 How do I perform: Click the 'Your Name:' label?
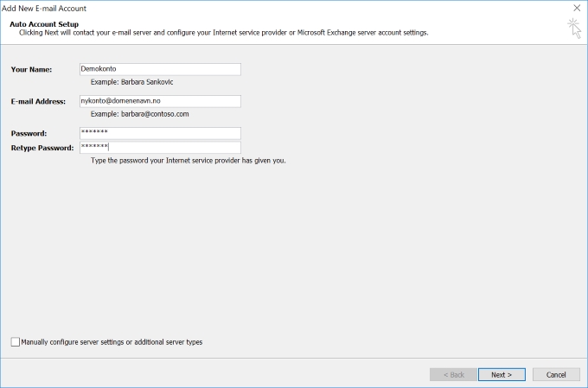[31, 69]
